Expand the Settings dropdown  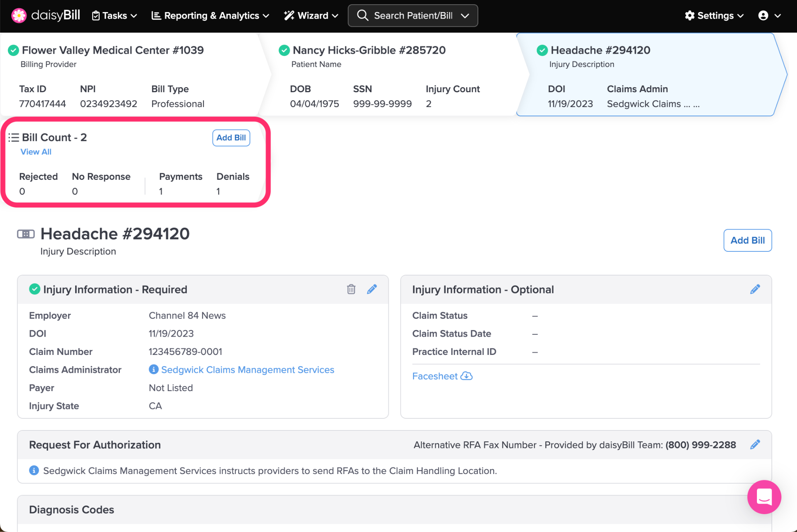click(714, 16)
